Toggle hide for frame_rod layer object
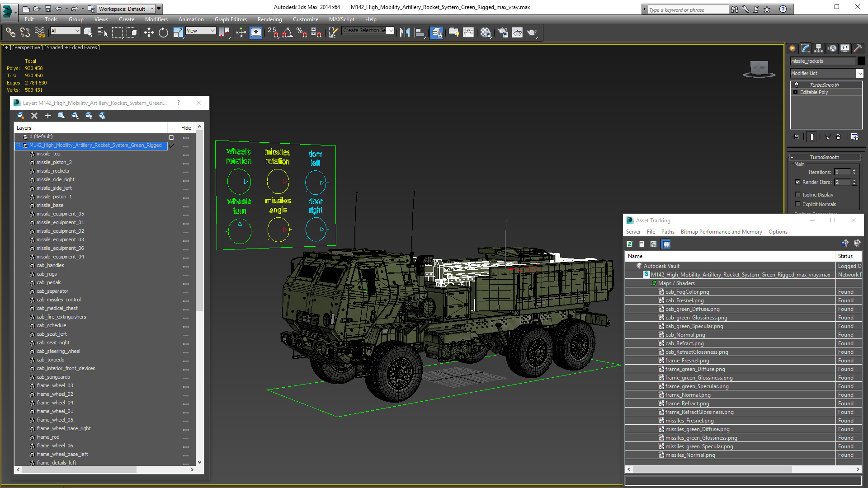This screenshot has height=488, width=868. tap(186, 438)
